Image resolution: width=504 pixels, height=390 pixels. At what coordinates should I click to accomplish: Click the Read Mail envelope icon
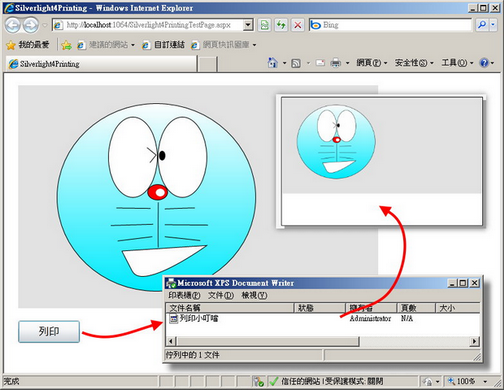pyautogui.click(x=320, y=63)
